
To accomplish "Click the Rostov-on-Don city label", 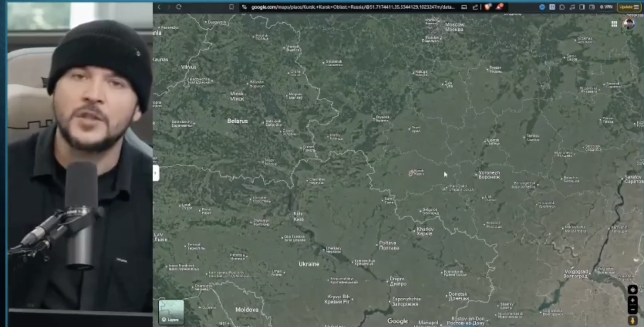I will (466, 321).
